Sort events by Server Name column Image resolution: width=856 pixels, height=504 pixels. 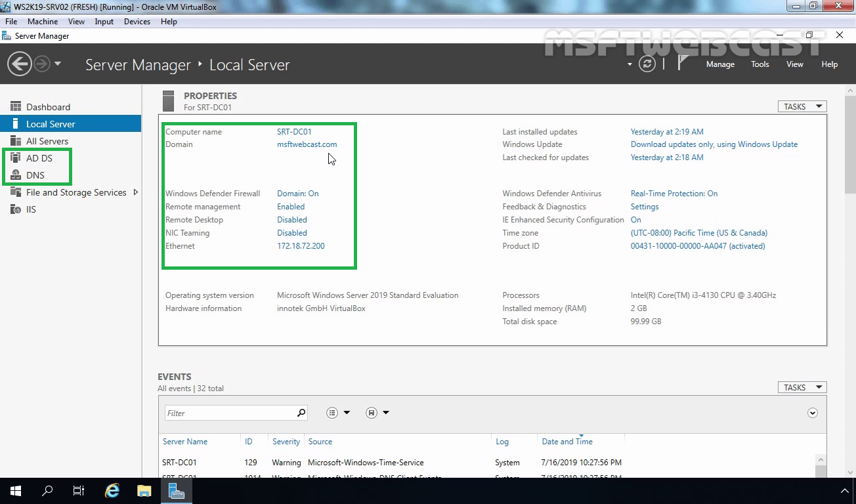click(185, 442)
